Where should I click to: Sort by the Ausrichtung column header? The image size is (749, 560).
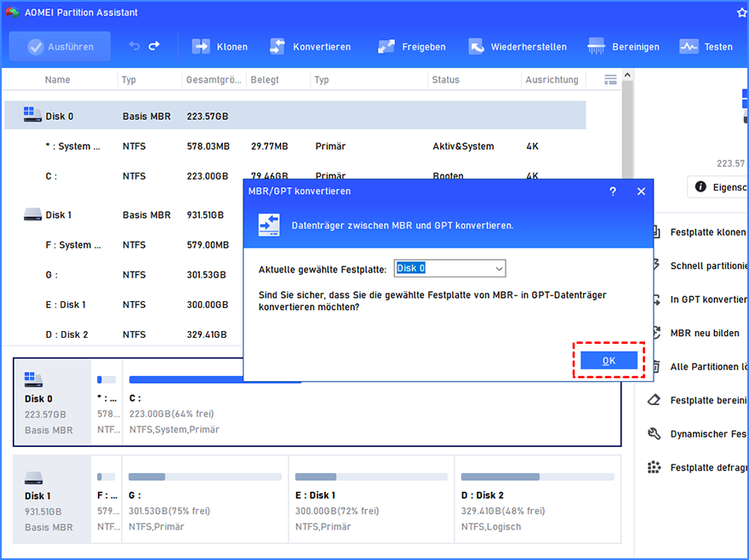click(x=552, y=80)
